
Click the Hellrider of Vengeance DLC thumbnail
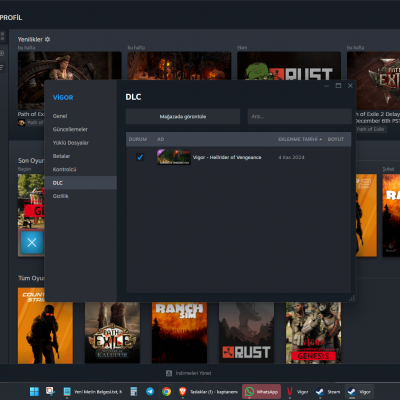click(x=174, y=157)
